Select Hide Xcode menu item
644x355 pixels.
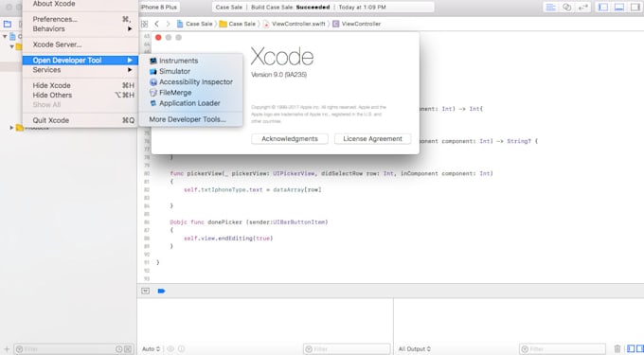pos(80,85)
